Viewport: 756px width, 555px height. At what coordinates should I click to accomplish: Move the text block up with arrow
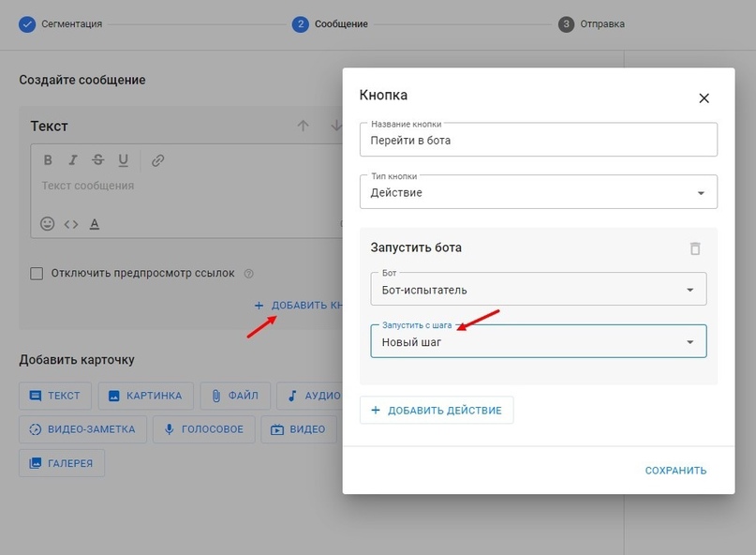click(x=303, y=126)
